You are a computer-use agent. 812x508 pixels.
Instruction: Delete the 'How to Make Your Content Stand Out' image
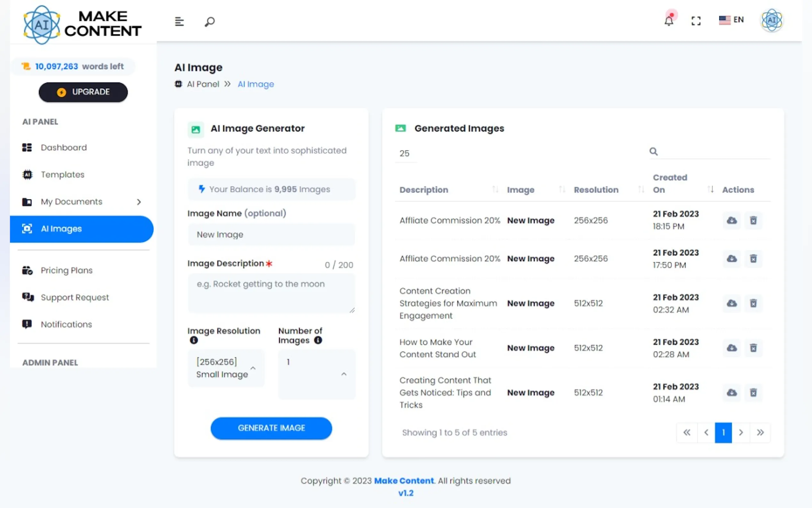753,348
